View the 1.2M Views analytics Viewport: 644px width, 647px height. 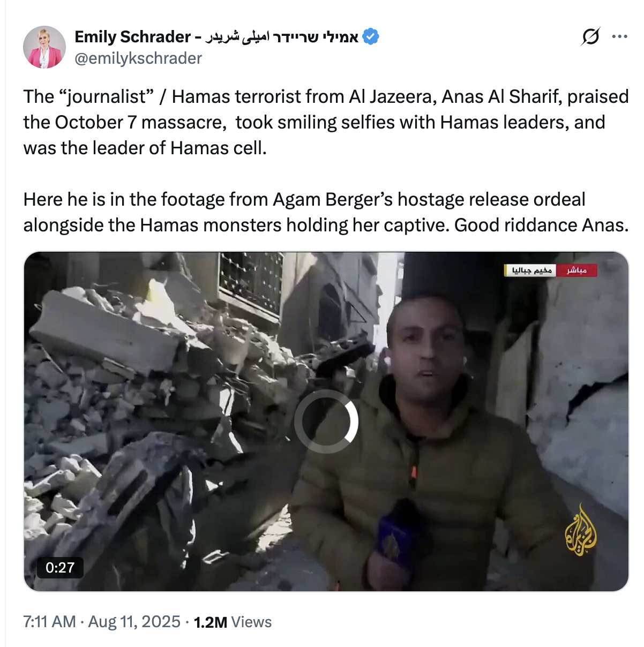coord(233,622)
